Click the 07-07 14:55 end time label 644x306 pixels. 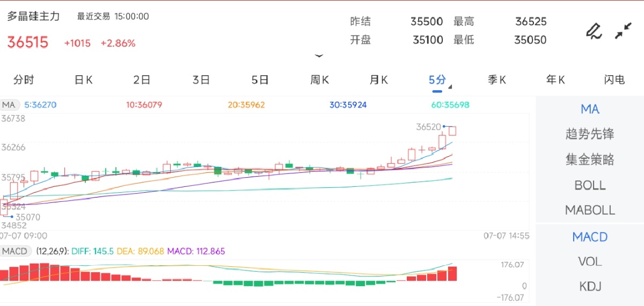coord(507,236)
